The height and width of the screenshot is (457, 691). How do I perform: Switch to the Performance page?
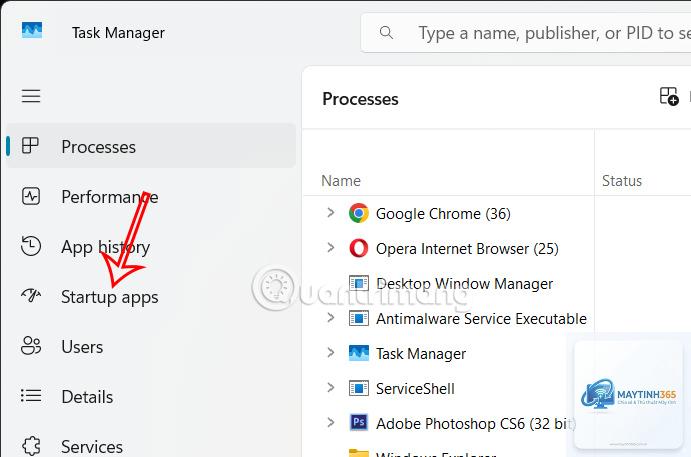click(110, 197)
